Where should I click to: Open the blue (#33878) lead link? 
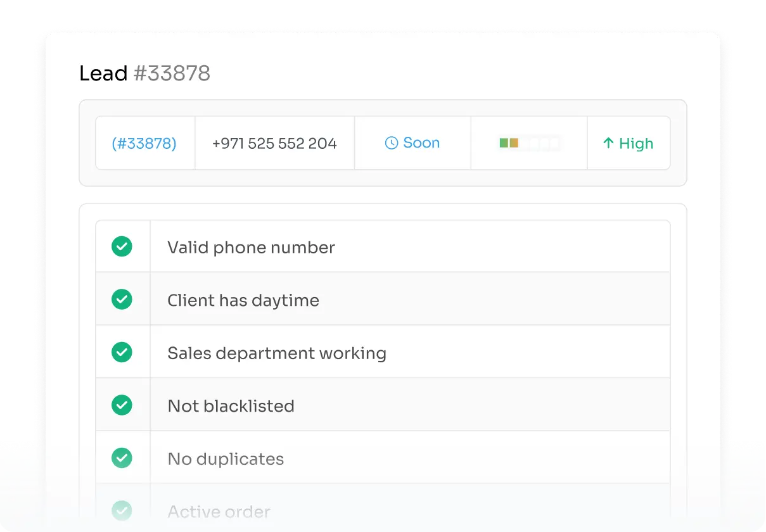144,144
